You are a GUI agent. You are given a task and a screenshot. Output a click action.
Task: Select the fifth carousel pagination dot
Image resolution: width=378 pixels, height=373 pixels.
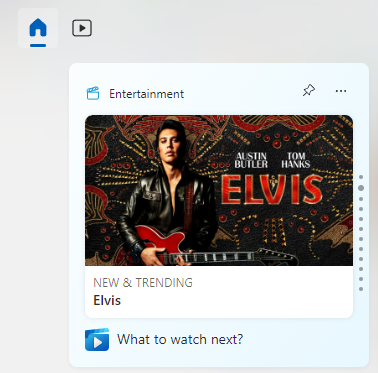point(361,219)
